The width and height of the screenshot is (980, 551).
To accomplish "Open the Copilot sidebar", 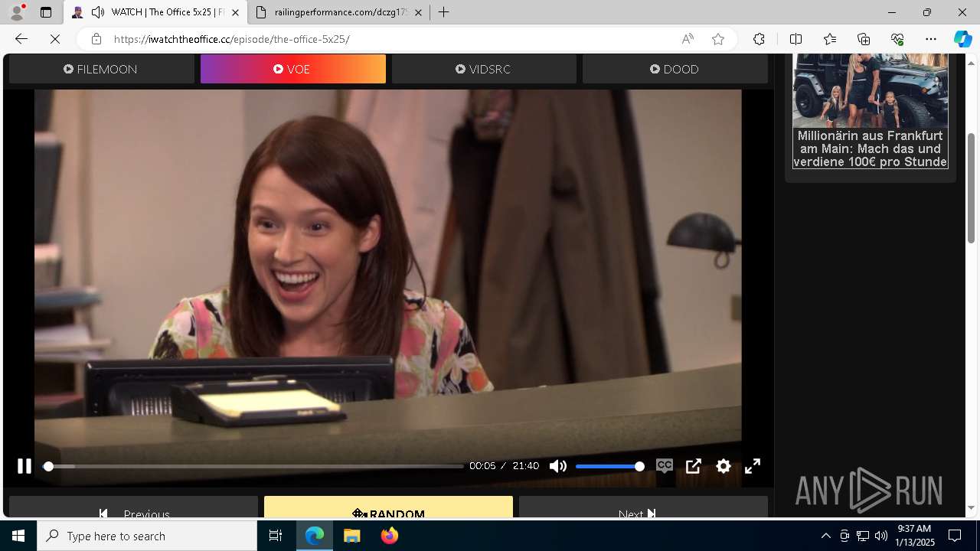I will pos(962,39).
